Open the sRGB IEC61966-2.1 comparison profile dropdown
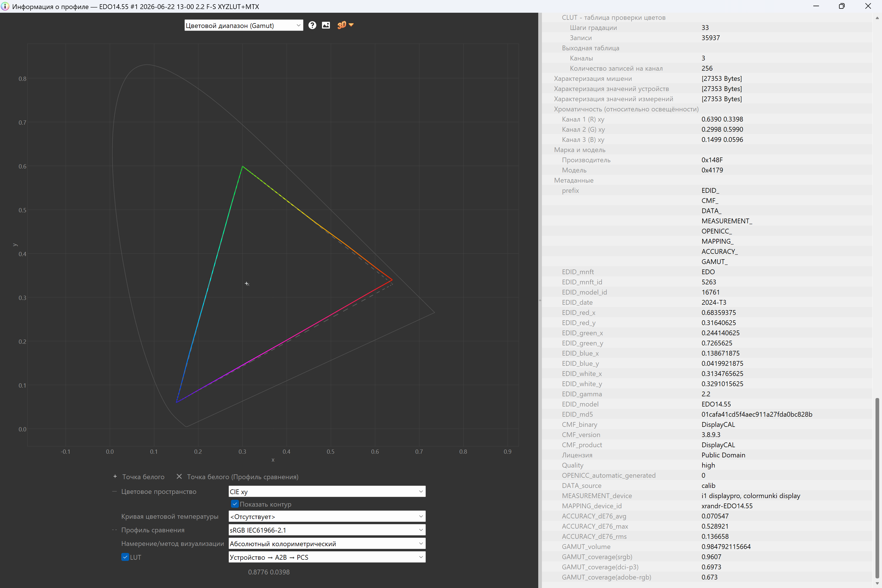 tap(327, 530)
